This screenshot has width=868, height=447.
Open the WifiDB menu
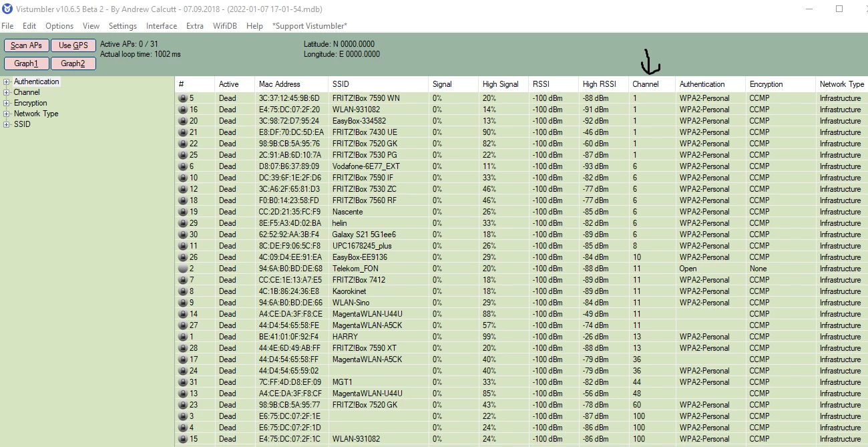(x=225, y=26)
